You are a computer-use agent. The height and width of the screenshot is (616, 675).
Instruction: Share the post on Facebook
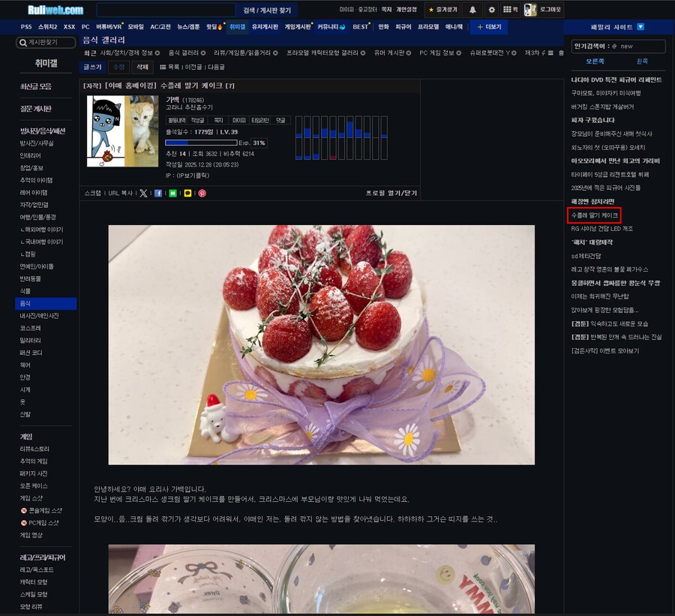[158, 192]
